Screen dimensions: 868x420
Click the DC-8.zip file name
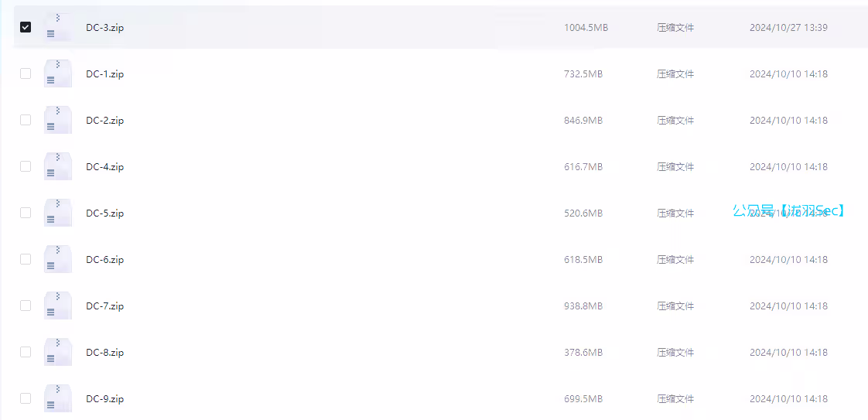[x=105, y=353]
